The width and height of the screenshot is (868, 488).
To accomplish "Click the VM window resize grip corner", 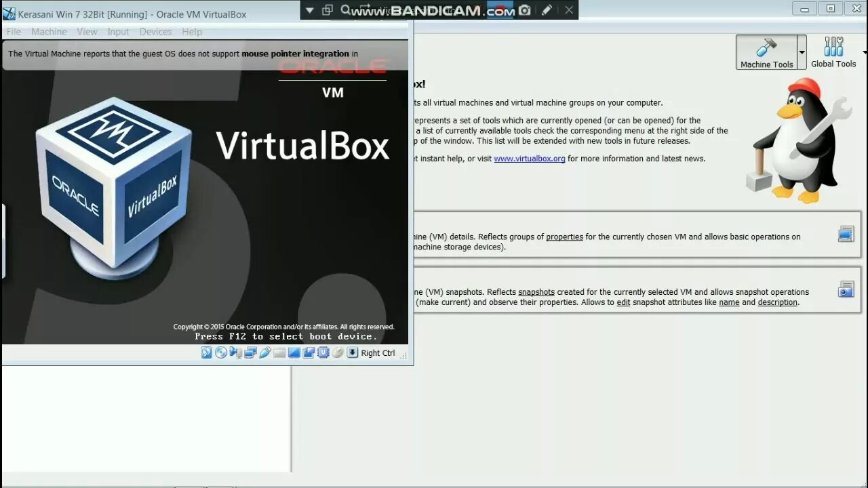I will [403, 354].
